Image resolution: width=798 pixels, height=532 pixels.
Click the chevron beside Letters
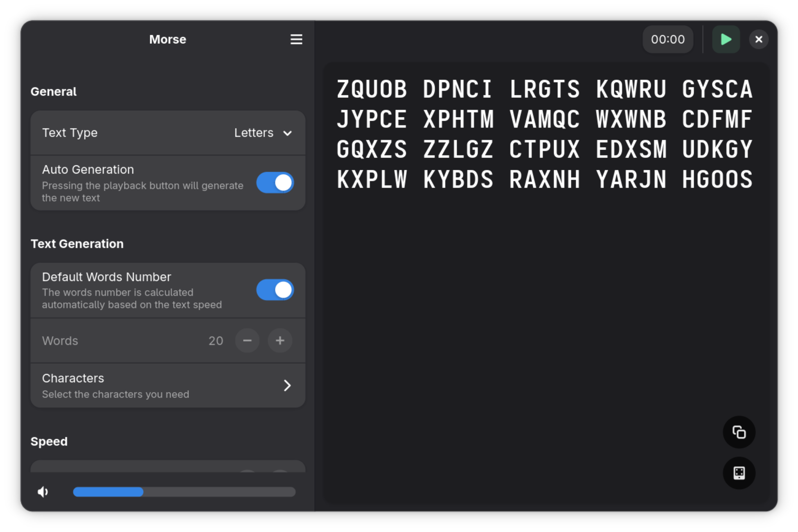click(288, 133)
